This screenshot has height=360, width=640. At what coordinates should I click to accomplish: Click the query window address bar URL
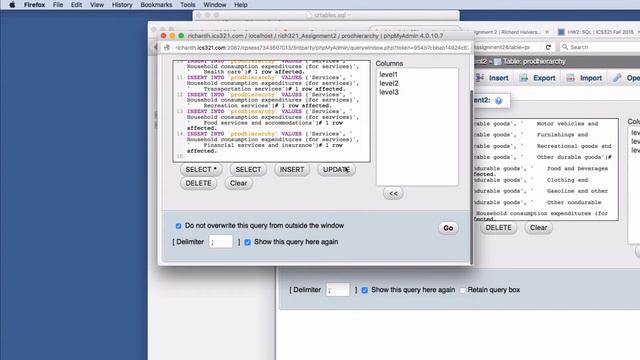point(322,48)
